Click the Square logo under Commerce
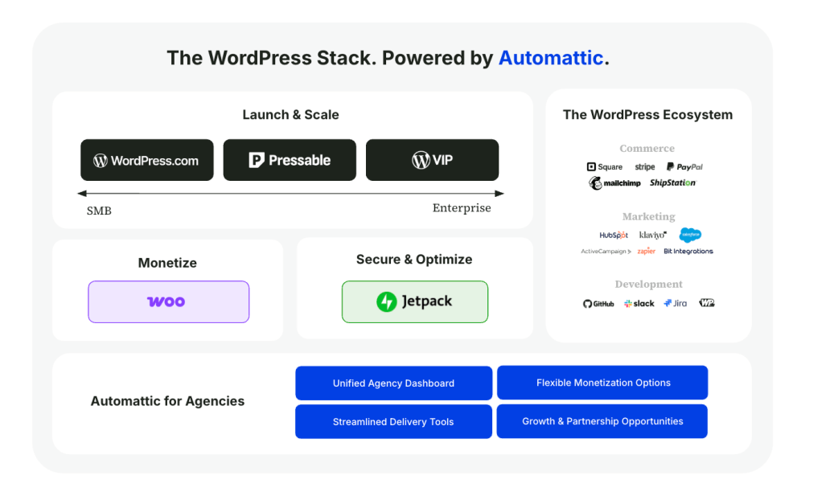 tap(605, 167)
